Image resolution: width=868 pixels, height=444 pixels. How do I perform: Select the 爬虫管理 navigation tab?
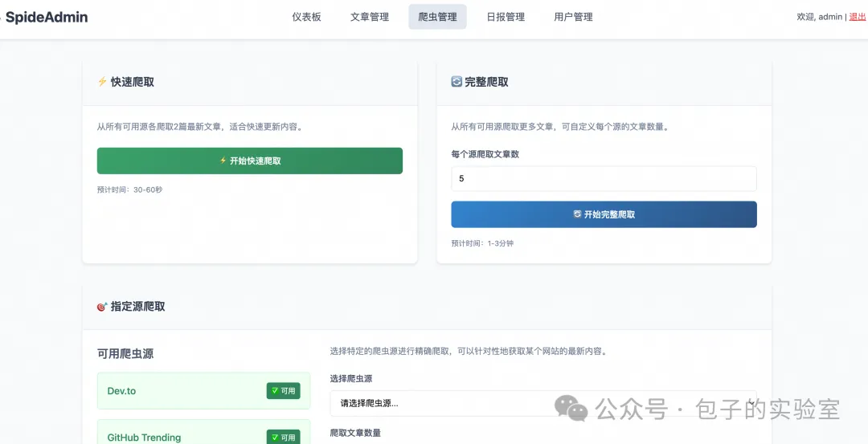(437, 17)
